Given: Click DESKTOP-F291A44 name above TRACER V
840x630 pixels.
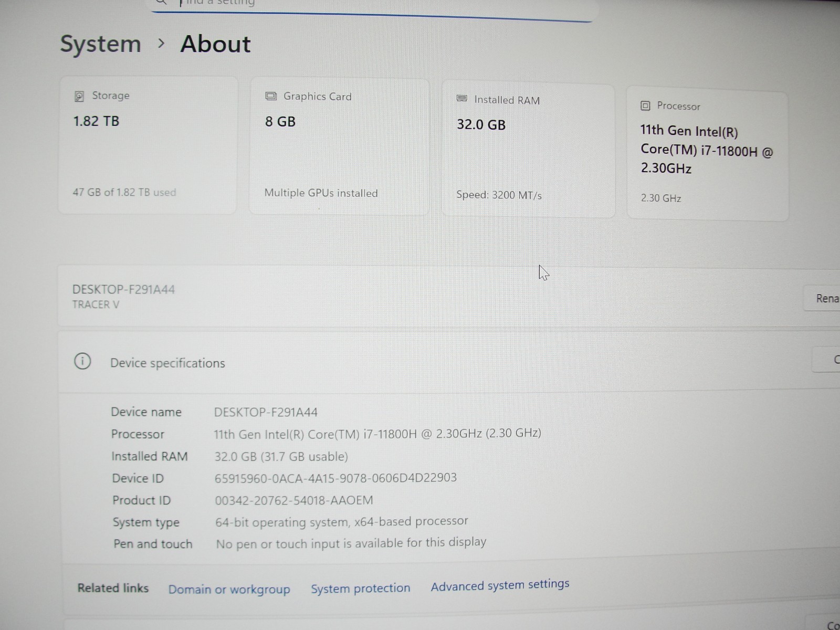Looking at the screenshot, I should coord(123,289).
